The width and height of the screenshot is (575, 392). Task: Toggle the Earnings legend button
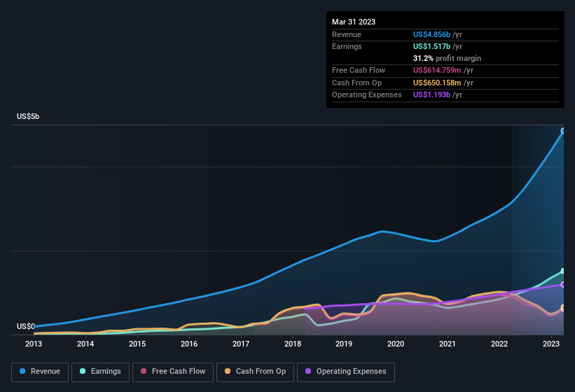100,372
